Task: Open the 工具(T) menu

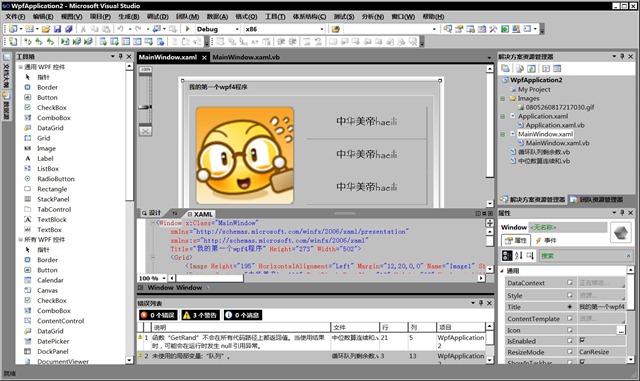Action: (x=276, y=17)
